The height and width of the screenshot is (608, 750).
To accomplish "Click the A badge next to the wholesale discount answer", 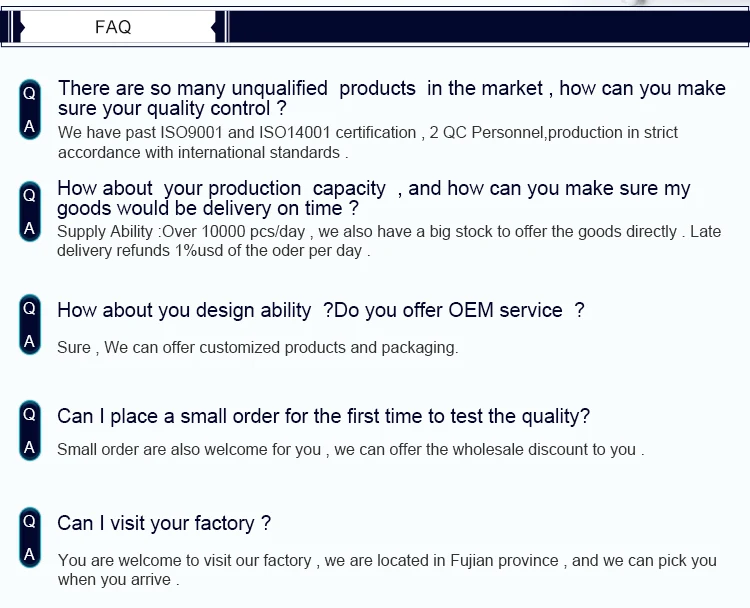I will (x=29, y=446).
